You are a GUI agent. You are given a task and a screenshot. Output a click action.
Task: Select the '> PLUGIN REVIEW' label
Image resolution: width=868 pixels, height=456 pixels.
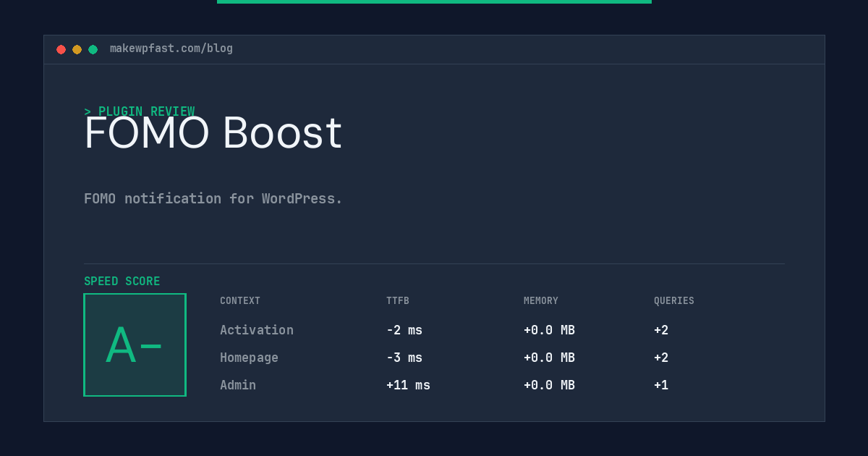[140, 111]
